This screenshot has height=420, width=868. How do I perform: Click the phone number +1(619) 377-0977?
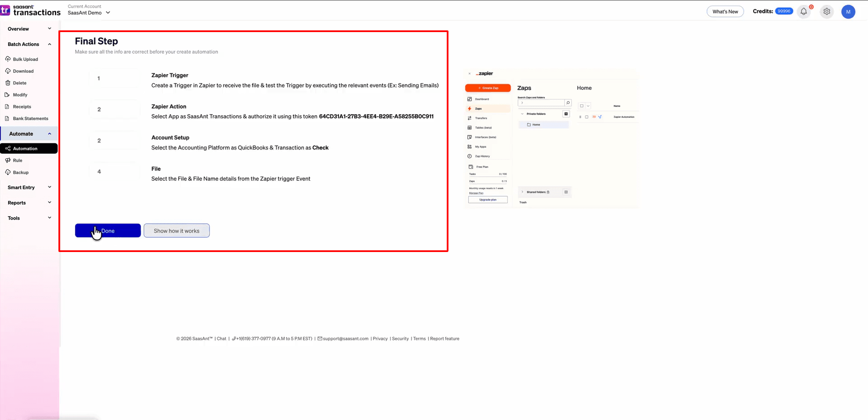(272, 339)
